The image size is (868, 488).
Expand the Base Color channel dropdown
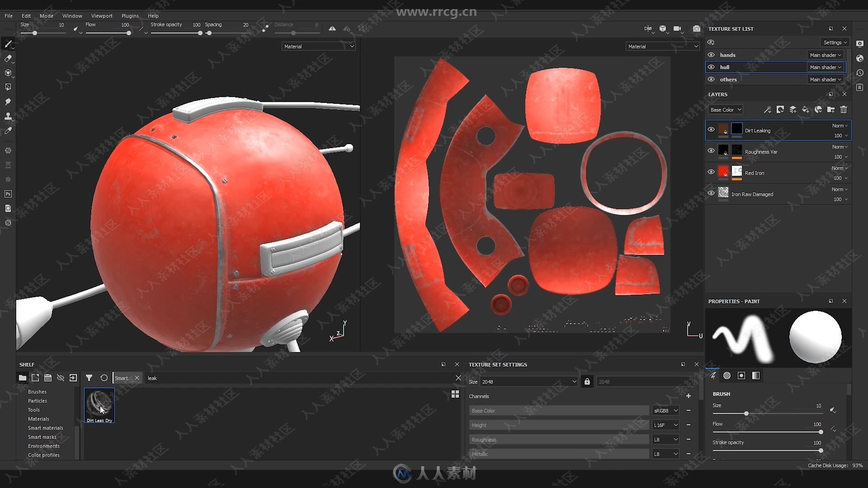[x=664, y=410]
